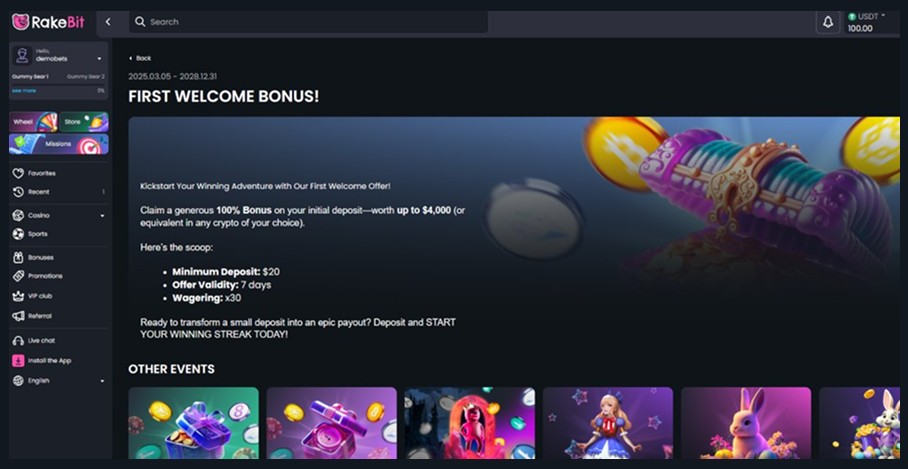Expand the Casino submenu
The width and height of the screenshot is (908, 469).
102,216
